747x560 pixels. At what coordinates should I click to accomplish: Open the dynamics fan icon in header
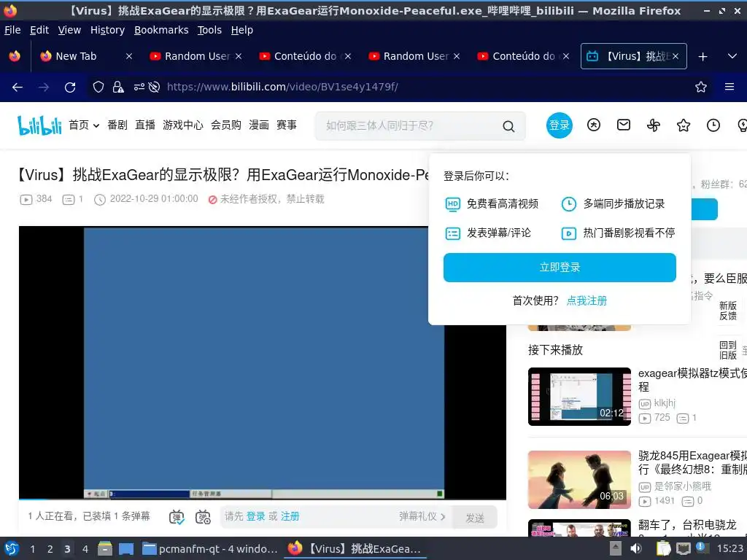tap(654, 125)
